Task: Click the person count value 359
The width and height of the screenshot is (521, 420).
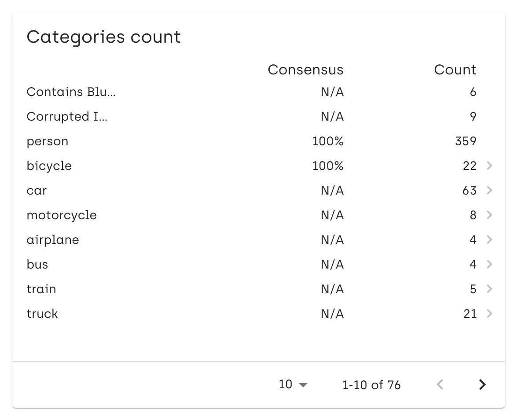Action: coord(466,141)
